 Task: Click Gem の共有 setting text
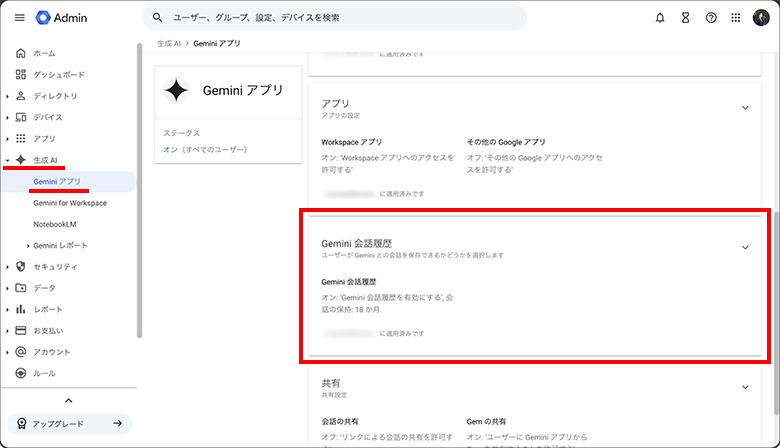click(x=486, y=422)
